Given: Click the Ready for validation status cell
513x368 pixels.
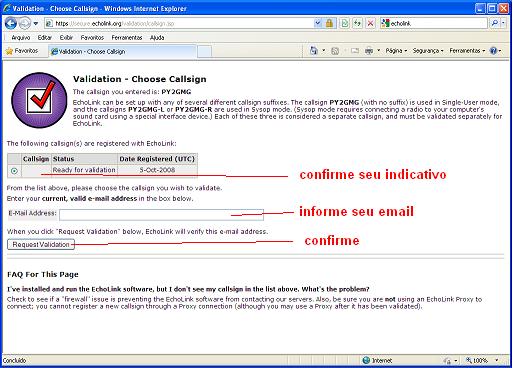Looking at the screenshot, I should [x=84, y=170].
